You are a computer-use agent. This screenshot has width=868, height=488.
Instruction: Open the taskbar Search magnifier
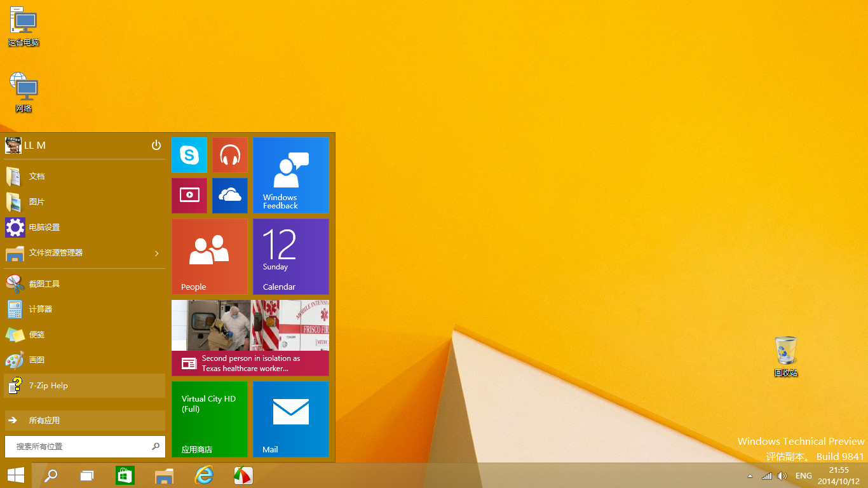[51, 475]
